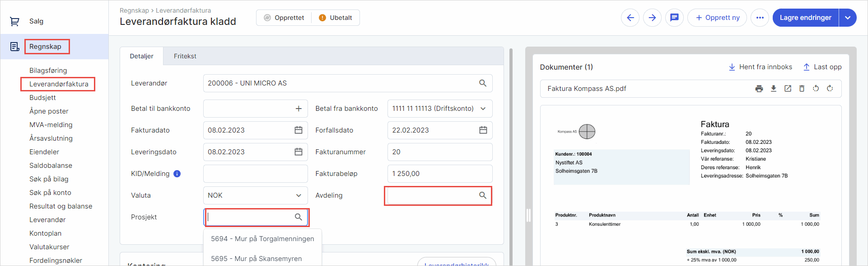Open the comments chat icon
This screenshot has width=868, height=266.
[x=674, y=18]
